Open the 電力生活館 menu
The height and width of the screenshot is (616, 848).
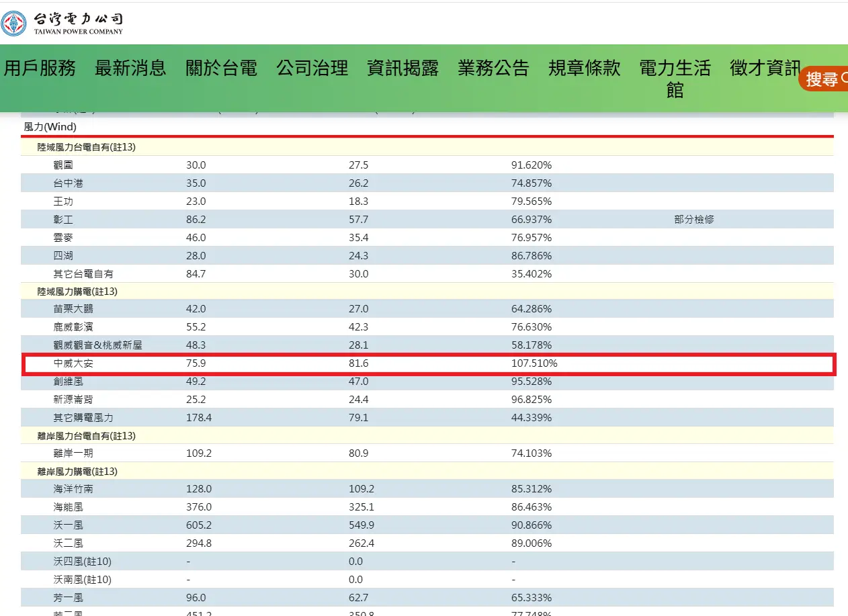(675, 78)
